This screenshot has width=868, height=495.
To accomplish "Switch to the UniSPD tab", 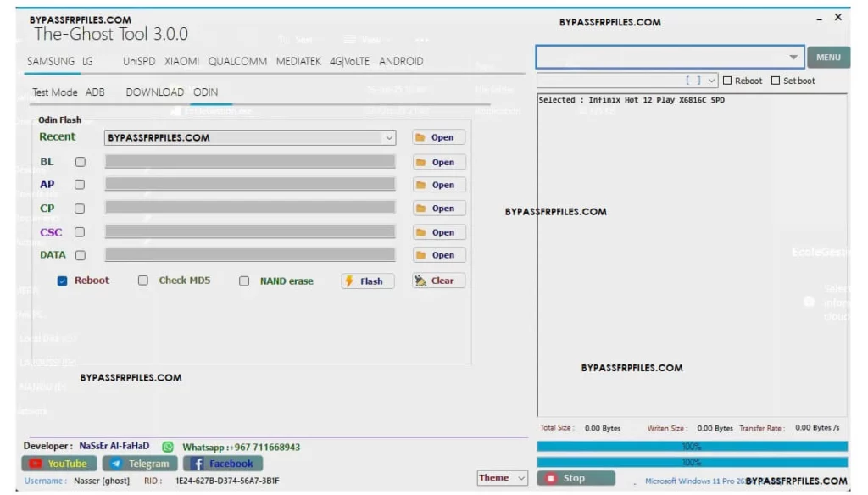I will (x=139, y=62).
